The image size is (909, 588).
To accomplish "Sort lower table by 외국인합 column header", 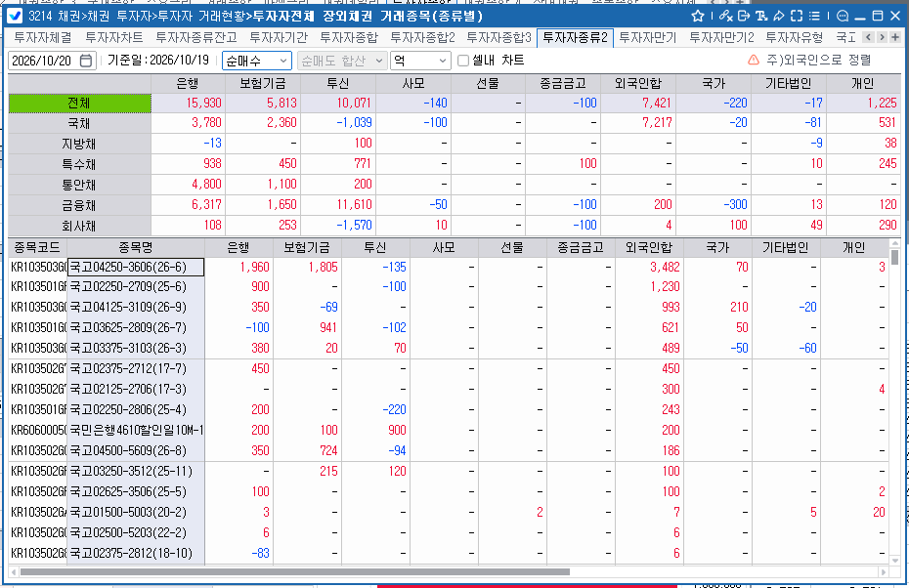I will tap(649, 247).
